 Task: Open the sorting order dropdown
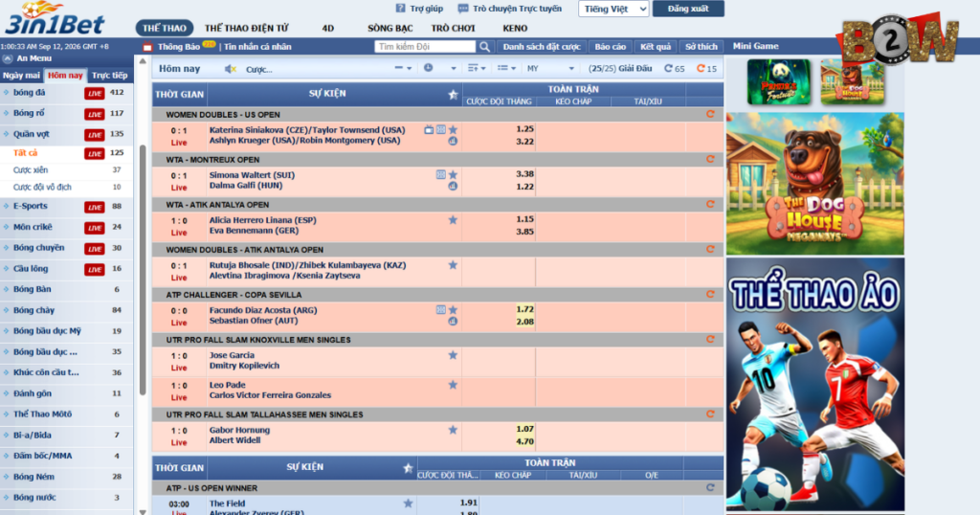(x=477, y=68)
